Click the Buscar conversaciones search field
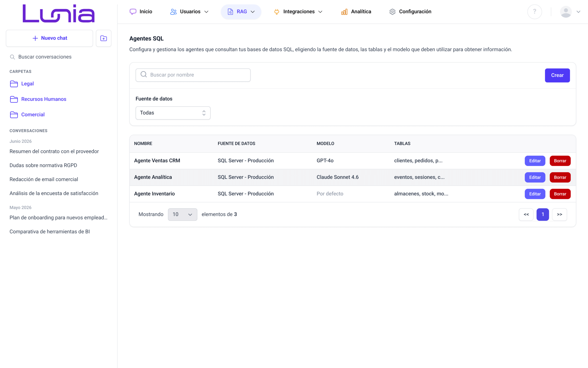The width and height of the screenshot is (588, 368). [58, 57]
